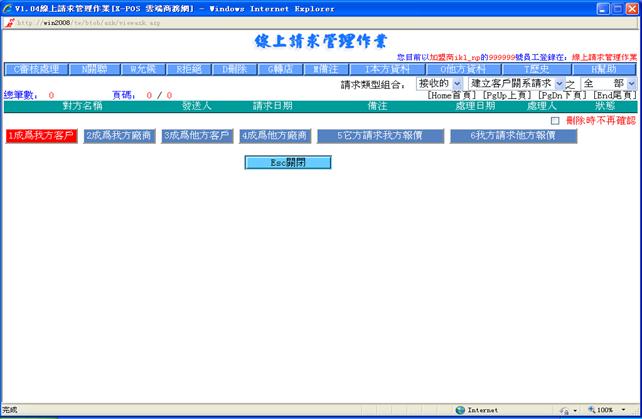The height and width of the screenshot is (419, 642).
Task: Click the Esc關閉 close button
Action: click(x=288, y=162)
